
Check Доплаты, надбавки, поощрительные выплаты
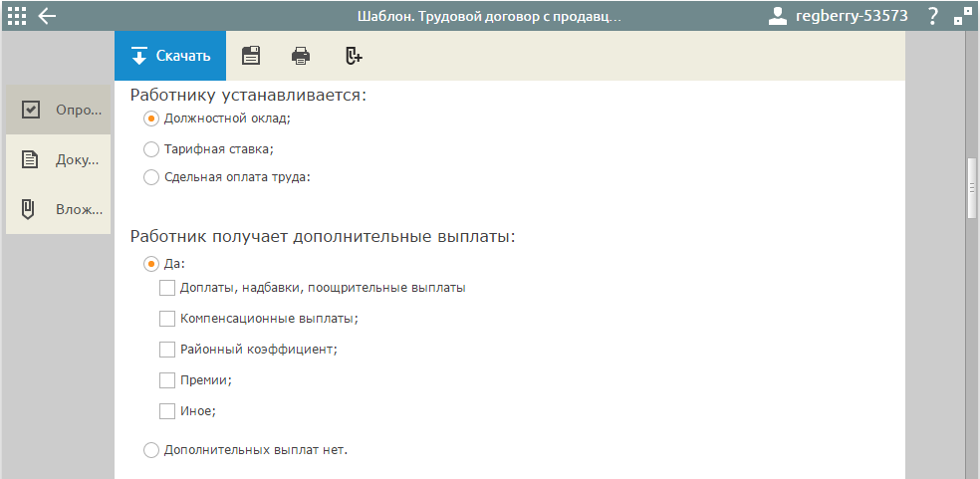pos(167,288)
